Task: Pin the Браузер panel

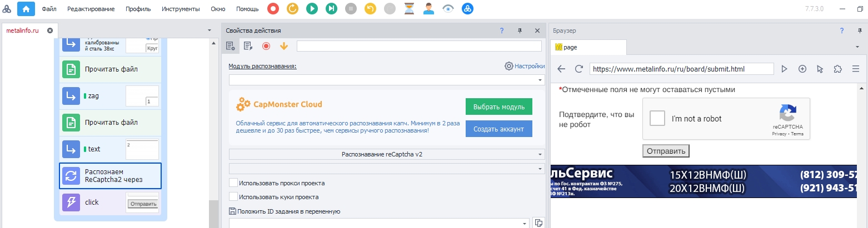Action: click(860, 32)
